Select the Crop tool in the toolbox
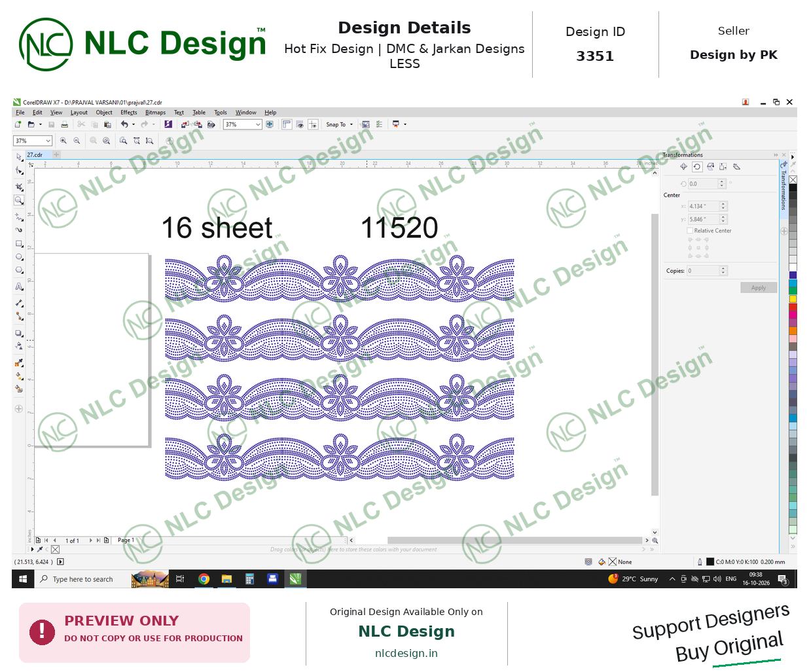Image resolution: width=809 pixels, height=672 pixels. 19,186
